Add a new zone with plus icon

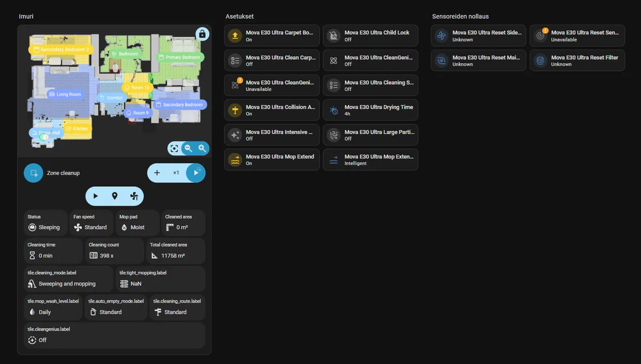(x=157, y=173)
